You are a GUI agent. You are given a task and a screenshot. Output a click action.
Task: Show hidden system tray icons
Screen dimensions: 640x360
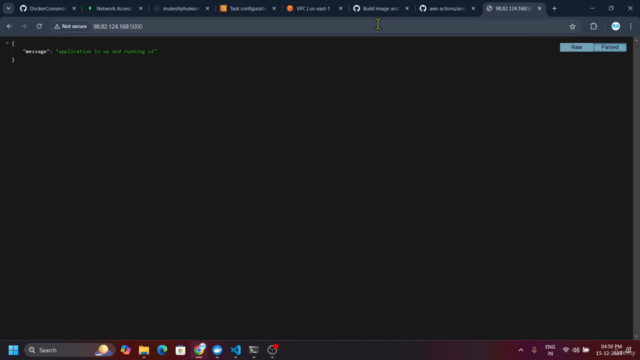(521, 350)
